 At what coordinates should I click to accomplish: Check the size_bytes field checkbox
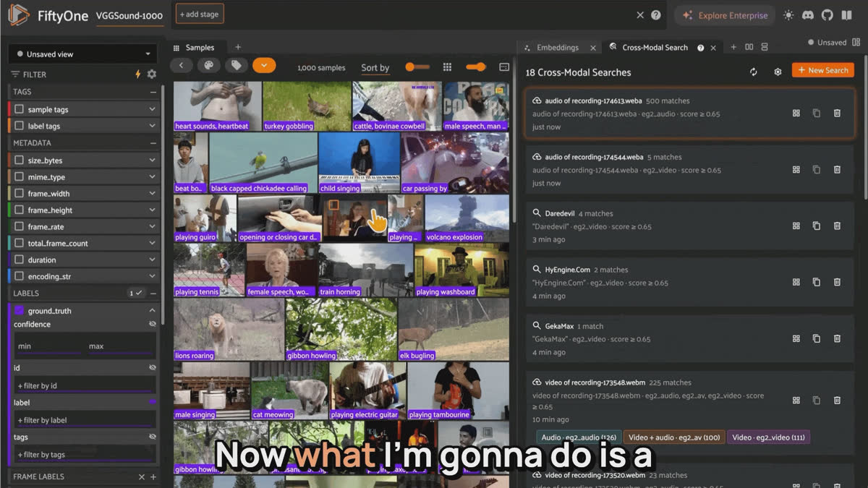click(x=20, y=160)
